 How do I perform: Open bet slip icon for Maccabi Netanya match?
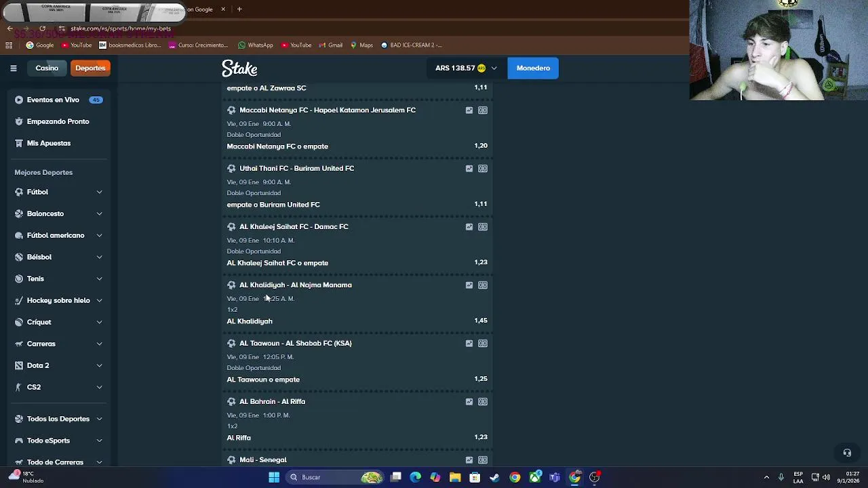[x=483, y=110]
